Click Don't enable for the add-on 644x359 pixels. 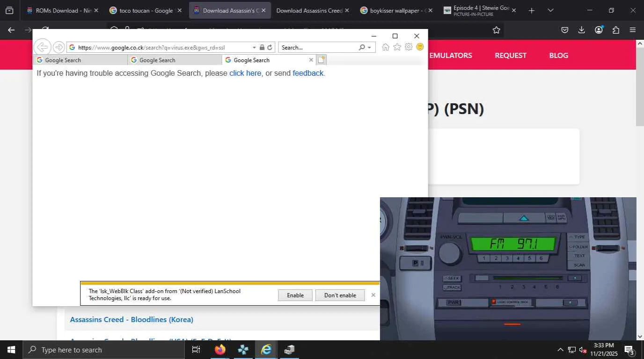tap(340, 295)
